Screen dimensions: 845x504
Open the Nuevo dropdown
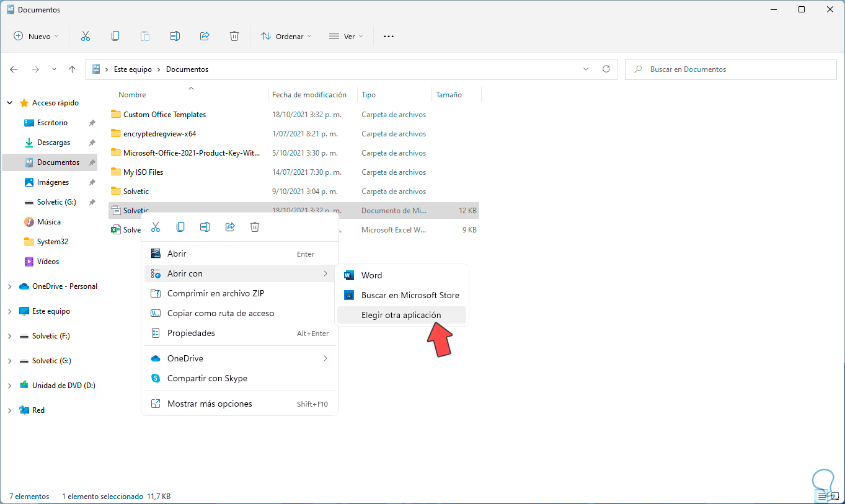(37, 36)
